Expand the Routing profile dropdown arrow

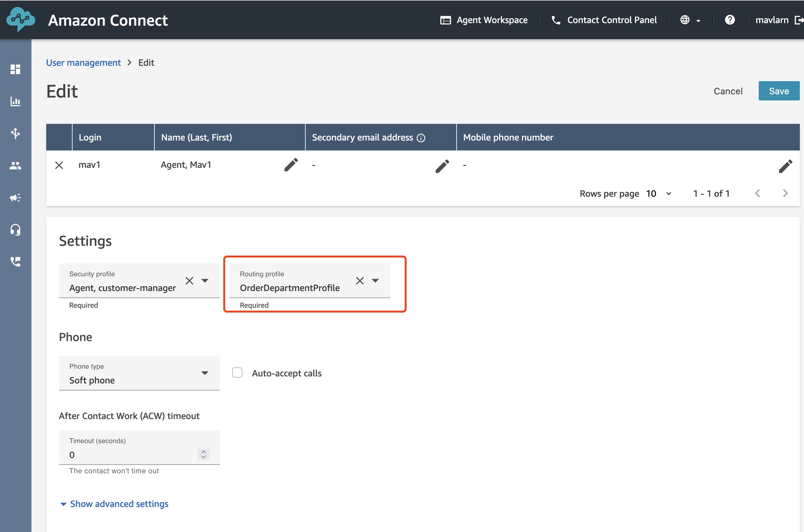375,280
